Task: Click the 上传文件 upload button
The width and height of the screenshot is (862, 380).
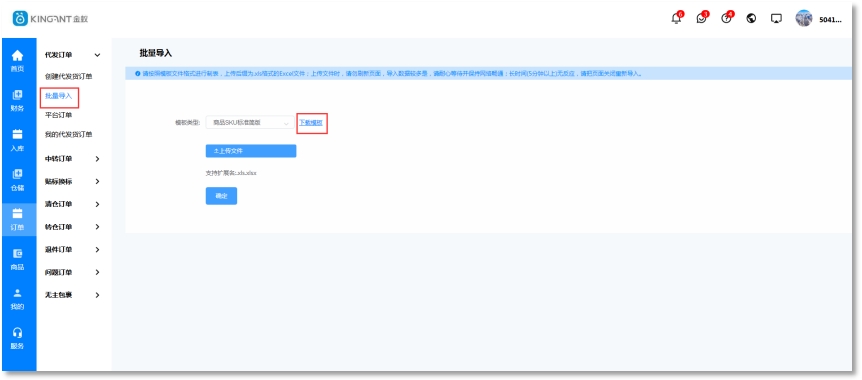Action: 251,151
